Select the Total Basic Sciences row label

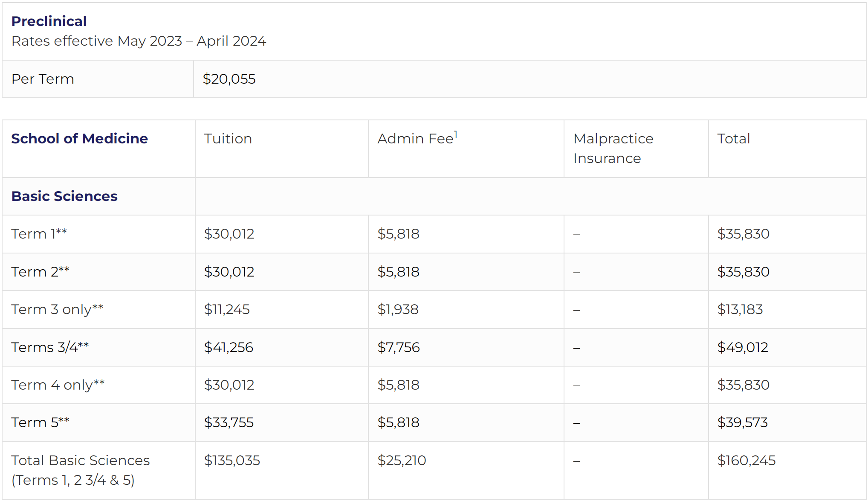point(81,470)
